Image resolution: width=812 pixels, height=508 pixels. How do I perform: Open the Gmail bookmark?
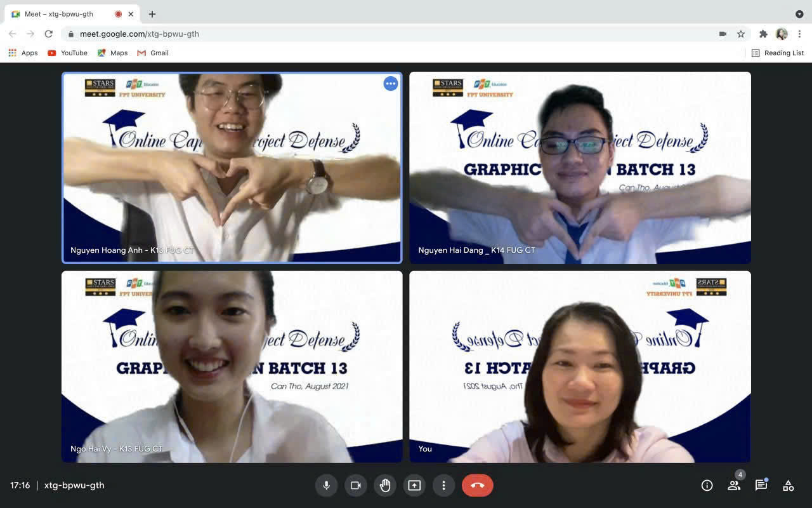pyautogui.click(x=153, y=53)
